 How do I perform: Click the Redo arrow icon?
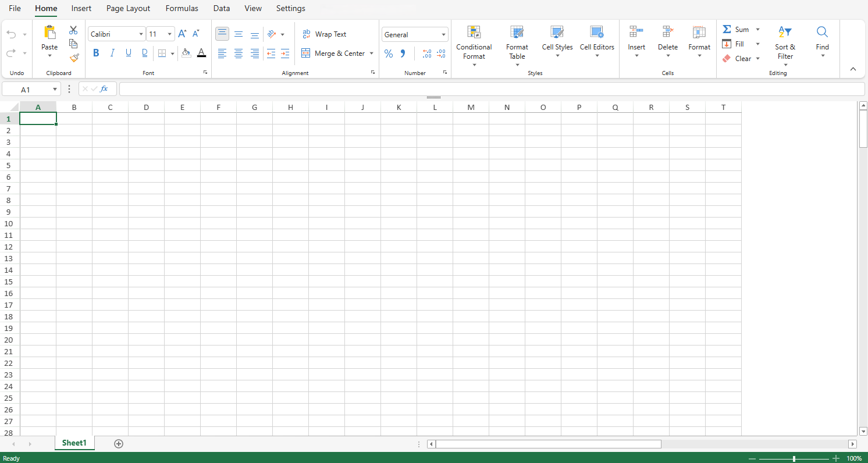point(11,53)
